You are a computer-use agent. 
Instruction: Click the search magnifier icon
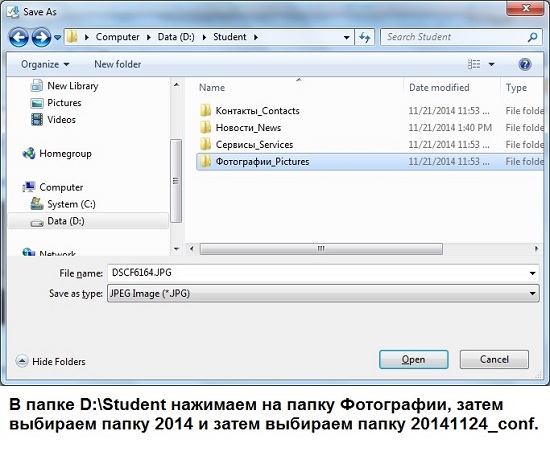pyautogui.click(x=532, y=37)
